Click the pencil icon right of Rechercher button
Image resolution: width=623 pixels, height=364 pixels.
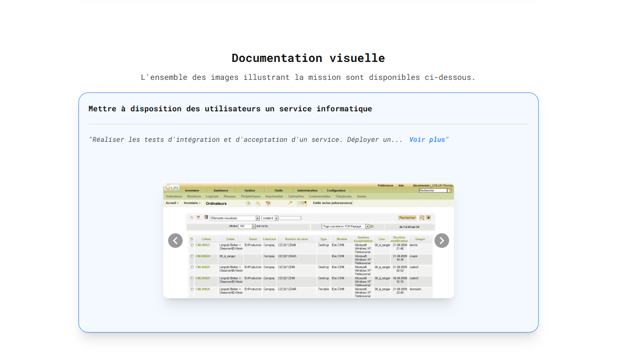pyautogui.click(x=421, y=218)
